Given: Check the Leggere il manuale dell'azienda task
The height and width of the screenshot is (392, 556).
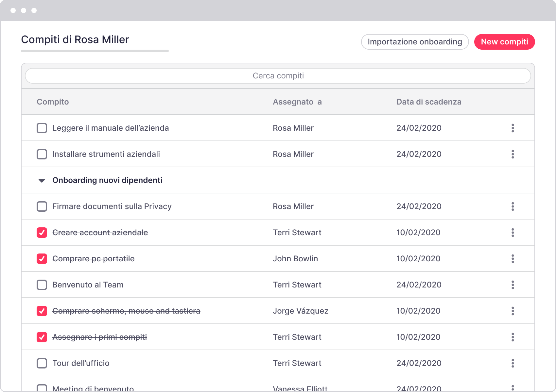Looking at the screenshot, I should 42,128.
